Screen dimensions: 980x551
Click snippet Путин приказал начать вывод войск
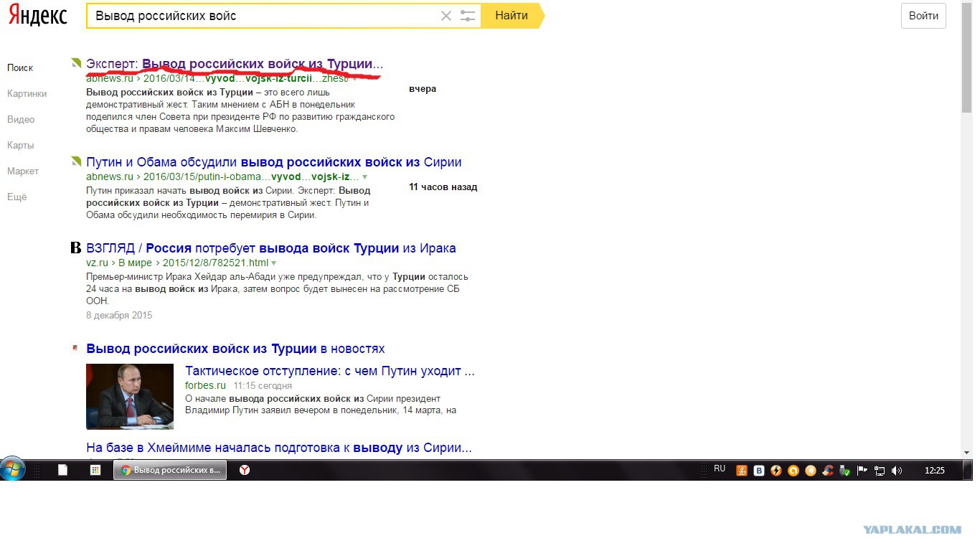[x=228, y=202]
